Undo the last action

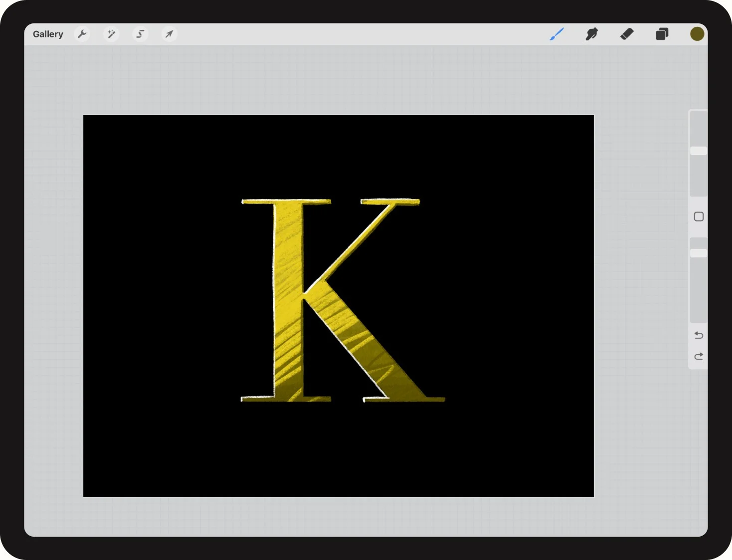[699, 335]
